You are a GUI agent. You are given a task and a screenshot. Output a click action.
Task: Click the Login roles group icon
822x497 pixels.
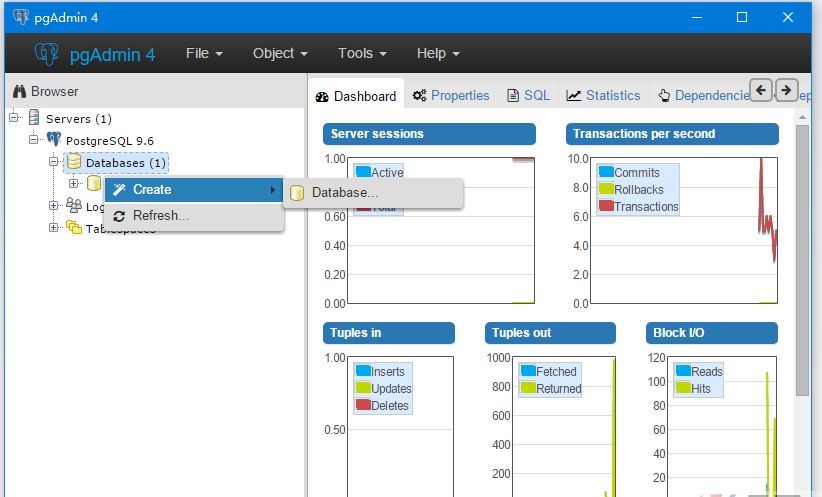tap(74, 205)
